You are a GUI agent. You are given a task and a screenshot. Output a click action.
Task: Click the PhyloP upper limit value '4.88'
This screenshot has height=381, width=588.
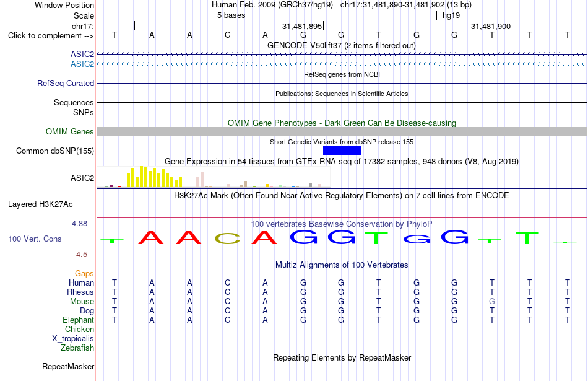[x=79, y=224]
